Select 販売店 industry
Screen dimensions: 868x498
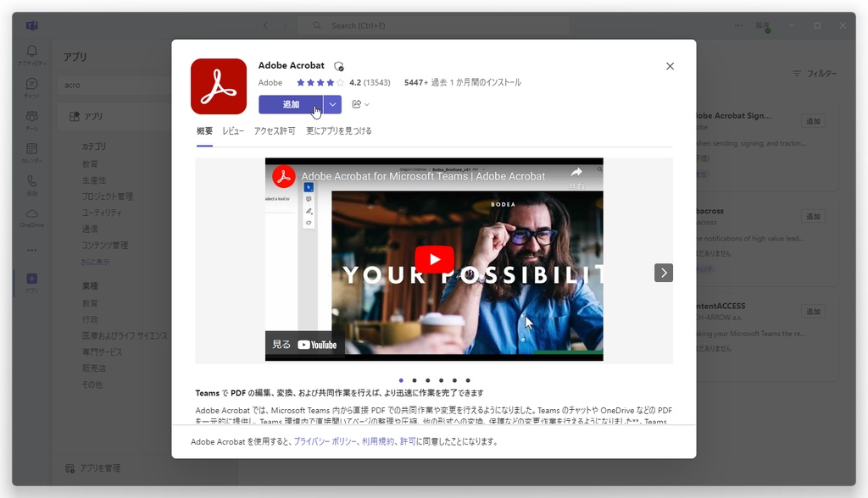click(94, 368)
